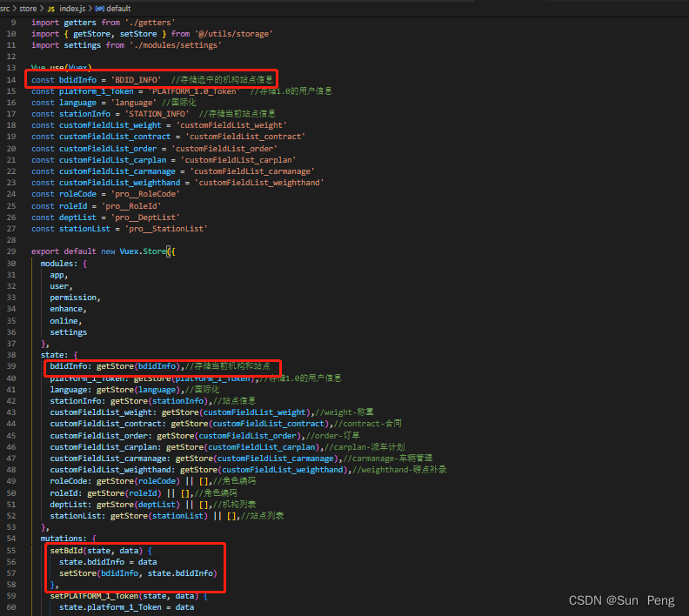The image size is (689, 616).
Task: Open the default symbol breadcrumb
Action: click(118, 9)
